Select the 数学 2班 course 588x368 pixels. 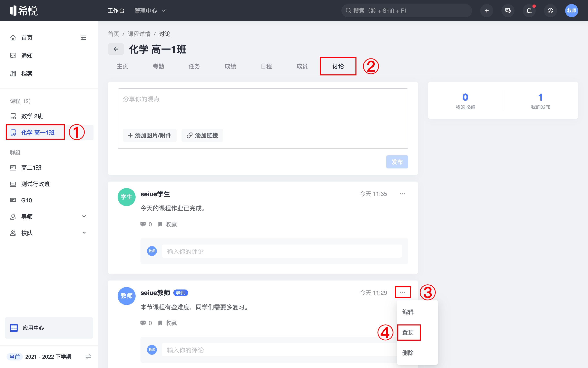[x=32, y=116]
